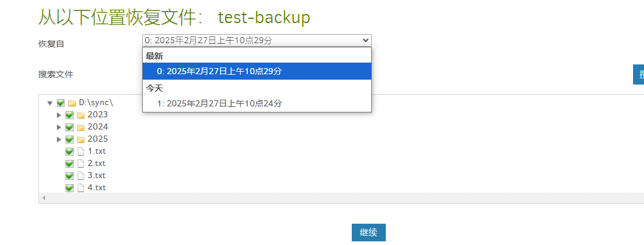Uncheck the 4.txt checkbox
The height and width of the screenshot is (245, 644).
pos(69,188)
